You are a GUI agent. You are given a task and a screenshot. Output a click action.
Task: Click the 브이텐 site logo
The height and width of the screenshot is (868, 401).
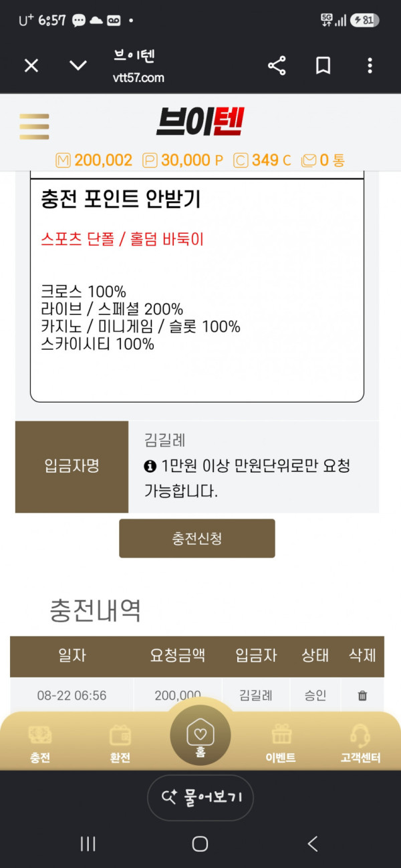point(200,123)
